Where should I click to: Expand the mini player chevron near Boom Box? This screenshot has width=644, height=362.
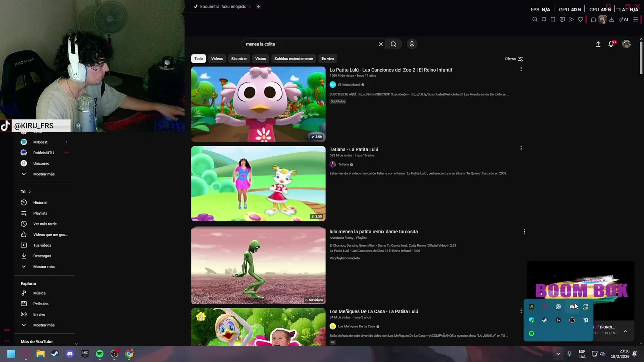(x=625, y=331)
